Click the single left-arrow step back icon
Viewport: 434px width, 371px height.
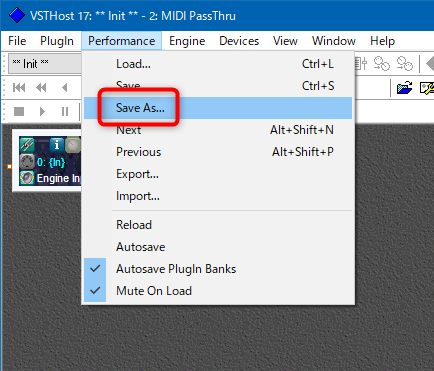tap(65, 88)
